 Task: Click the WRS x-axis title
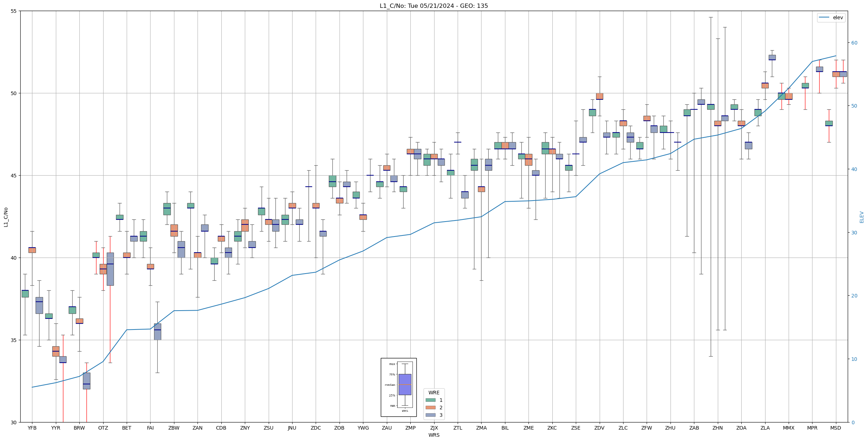click(x=434, y=435)
